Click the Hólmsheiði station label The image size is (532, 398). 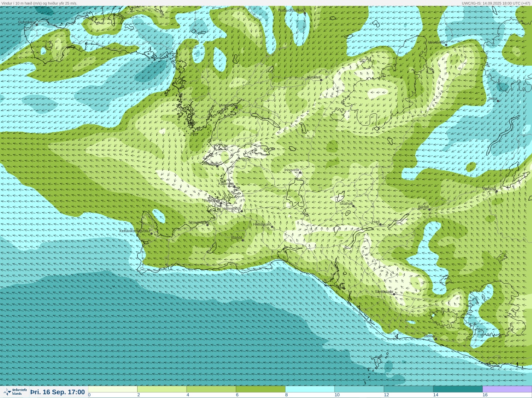[232, 209]
